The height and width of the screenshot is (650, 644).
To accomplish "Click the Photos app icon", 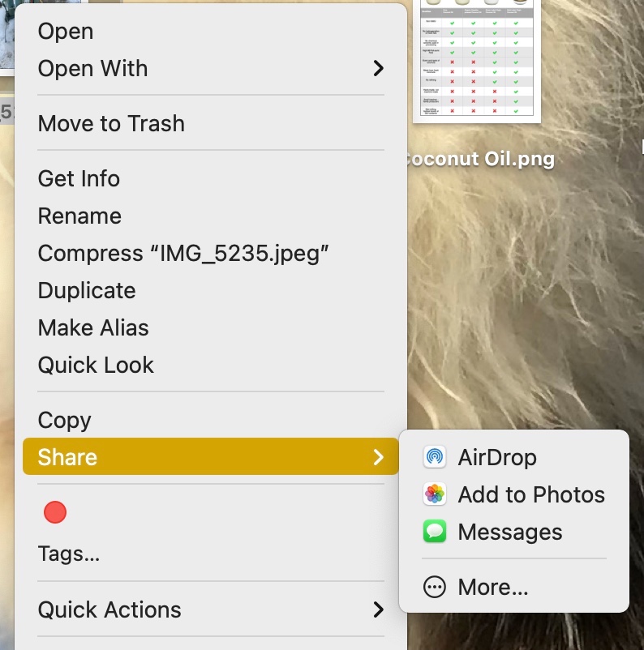I will click(x=435, y=494).
